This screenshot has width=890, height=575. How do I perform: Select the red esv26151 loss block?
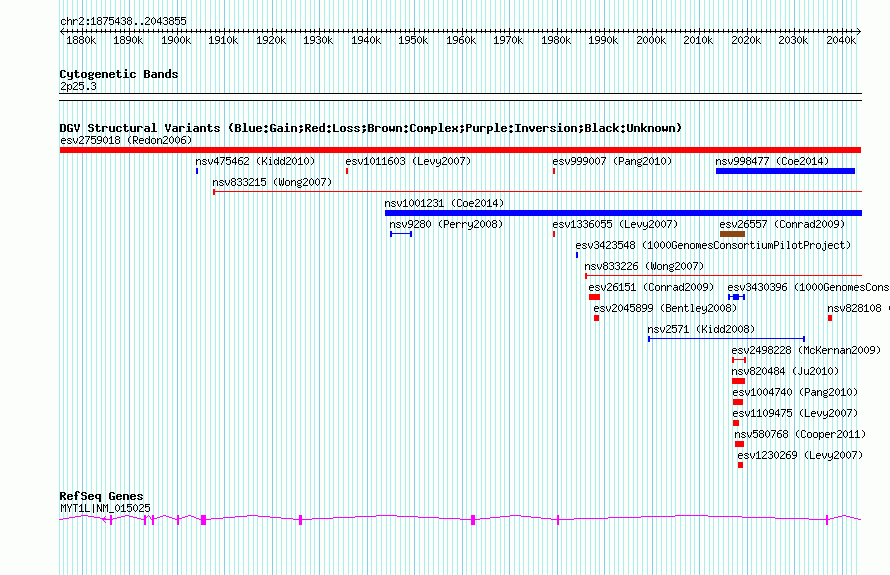pyautogui.click(x=594, y=297)
